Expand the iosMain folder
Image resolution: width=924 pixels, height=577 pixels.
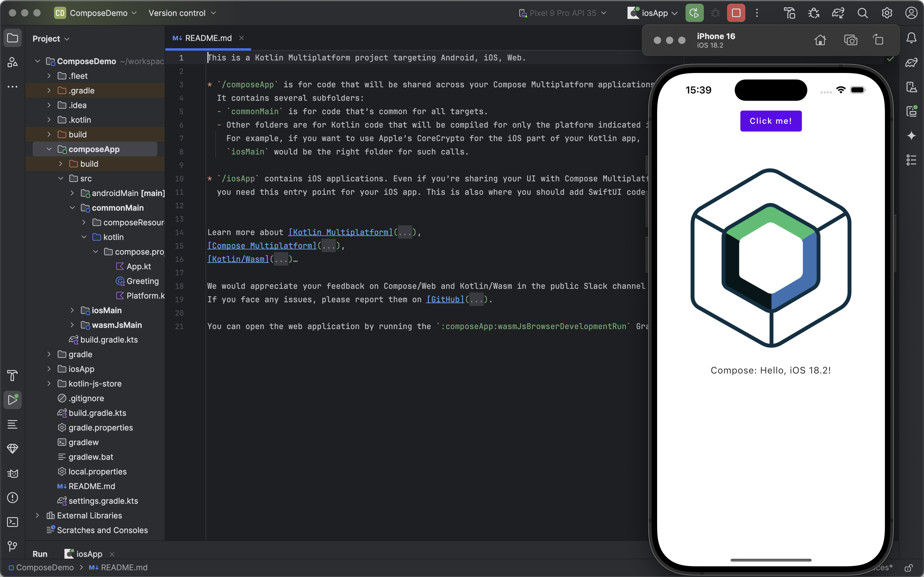click(72, 310)
